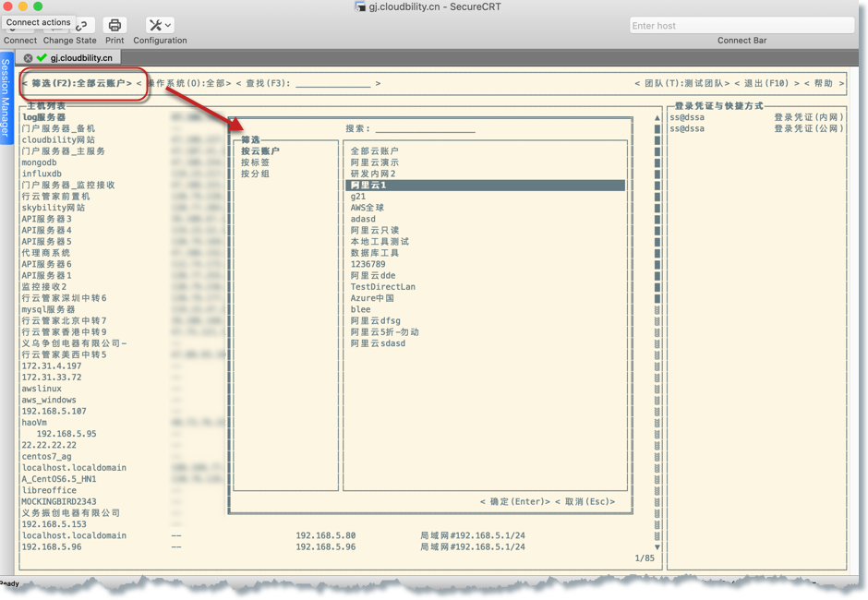The height and width of the screenshot is (600, 868).
Task: Choose Azure中国 in the filter list
Action: (x=372, y=298)
